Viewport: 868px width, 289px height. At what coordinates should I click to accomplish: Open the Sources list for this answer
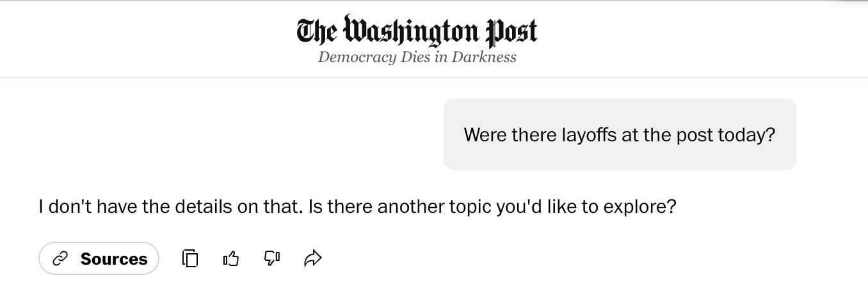(x=99, y=258)
